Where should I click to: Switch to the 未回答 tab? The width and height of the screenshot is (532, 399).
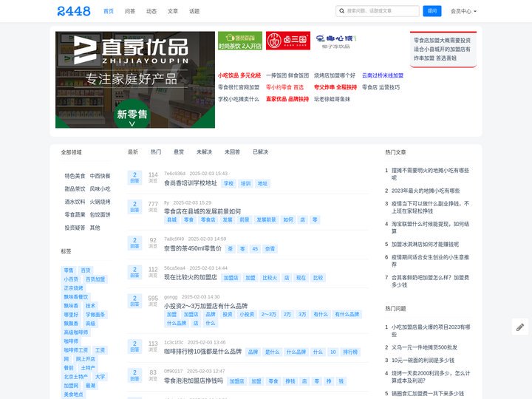pos(233,152)
